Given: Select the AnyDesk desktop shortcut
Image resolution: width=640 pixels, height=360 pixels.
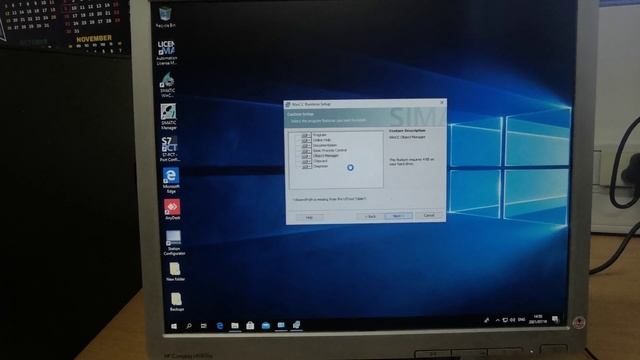Looking at the screenshot, I should click(x=172, y=209).
